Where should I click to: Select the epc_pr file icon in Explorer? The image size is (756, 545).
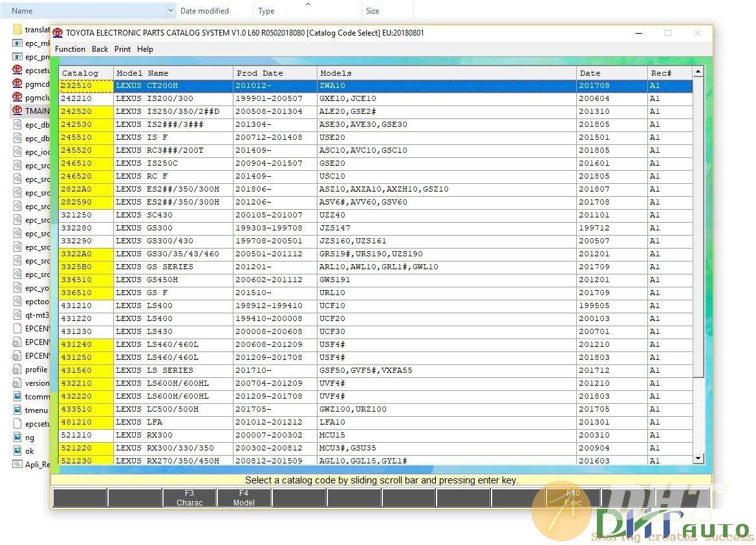click(x=17, y=56)
